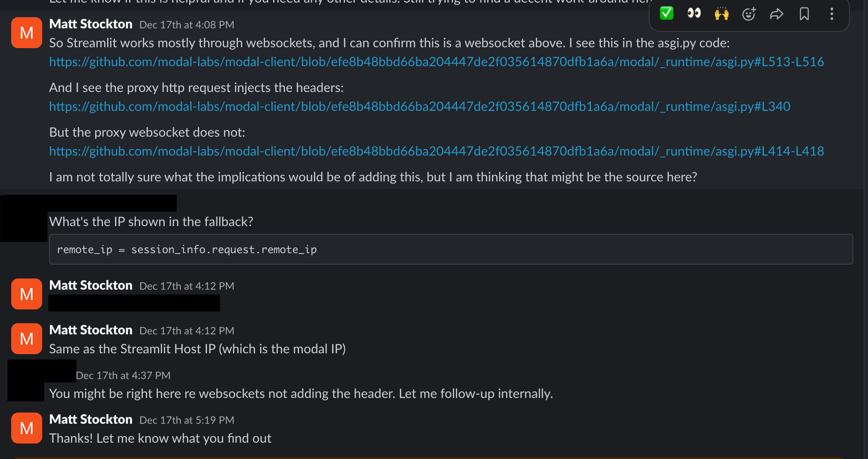Click avatar beside "Thanks! Let me know" message

click(x=27, y=428)
